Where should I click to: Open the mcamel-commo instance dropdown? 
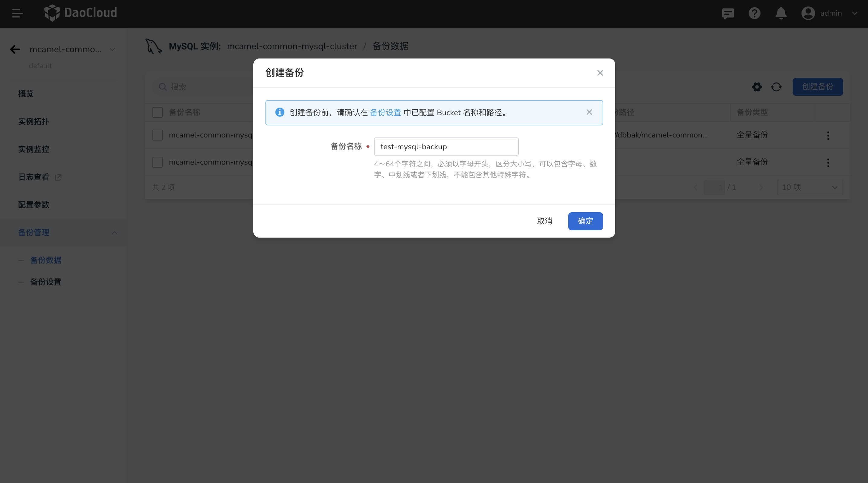point(112,49)
